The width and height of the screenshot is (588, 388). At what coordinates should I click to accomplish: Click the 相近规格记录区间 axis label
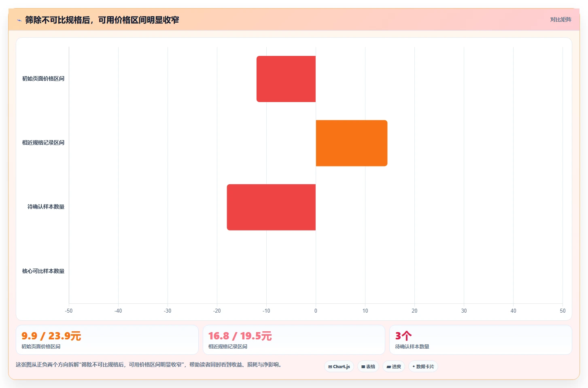(43, 143)
